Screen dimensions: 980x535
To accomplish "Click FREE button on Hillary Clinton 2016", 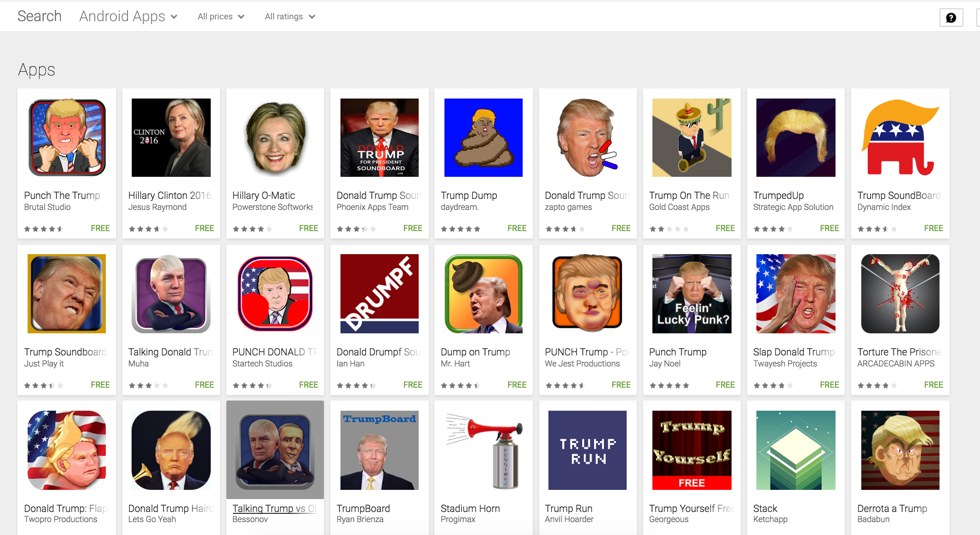I will (204, 228).
